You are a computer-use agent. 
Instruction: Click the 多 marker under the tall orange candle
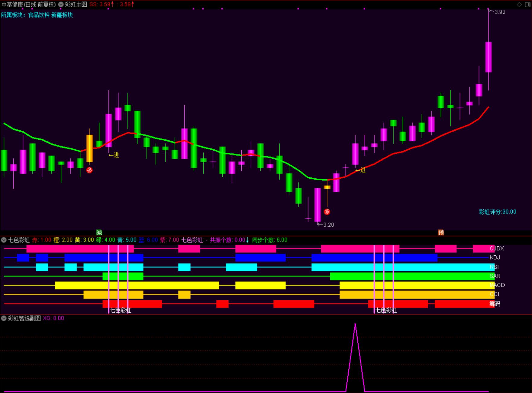click(89, 170)
